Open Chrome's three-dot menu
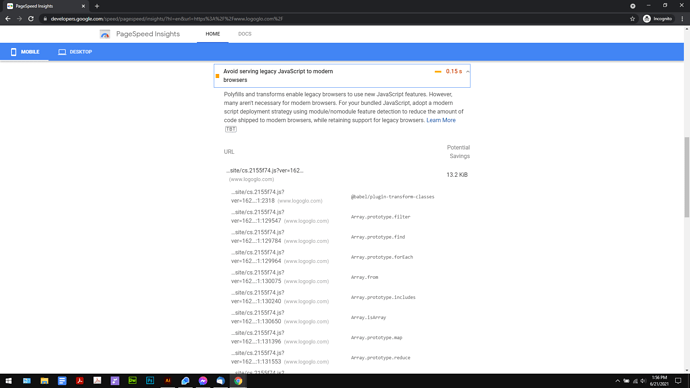Viewport: 690px width, 388px height. 683,19
